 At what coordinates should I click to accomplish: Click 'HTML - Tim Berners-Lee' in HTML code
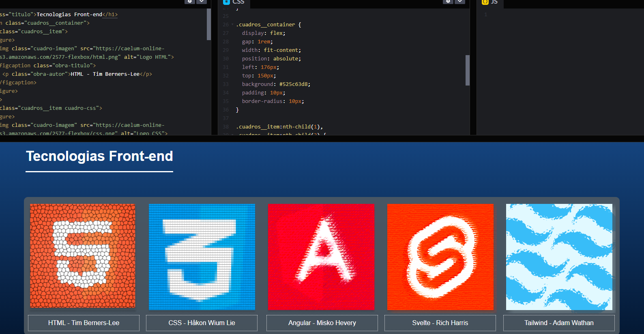[105, 74]
